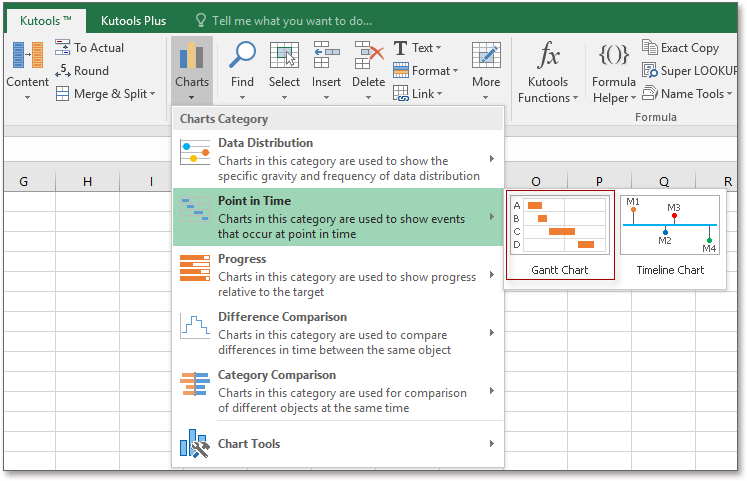The width and height of the screenshot is (747, 481).
Task: Expand the Category Comparison submenu arrow
Action: (x=492, y=391)
